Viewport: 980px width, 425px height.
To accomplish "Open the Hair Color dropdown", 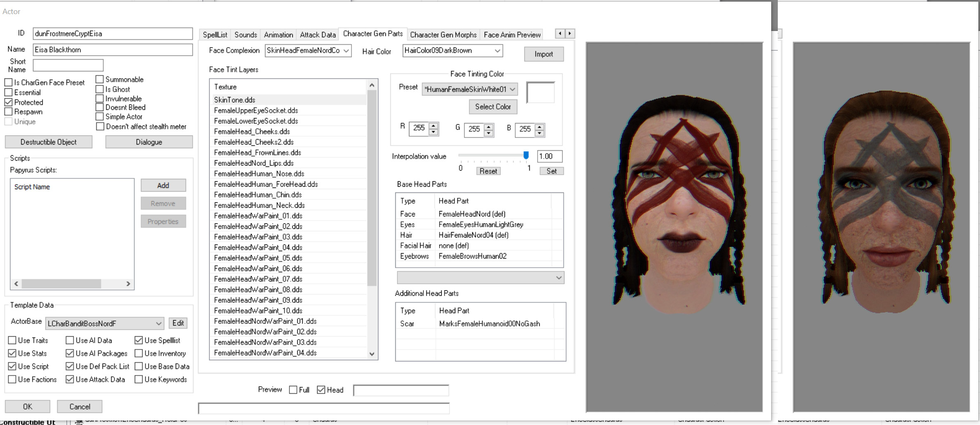I will pos(497,51).
